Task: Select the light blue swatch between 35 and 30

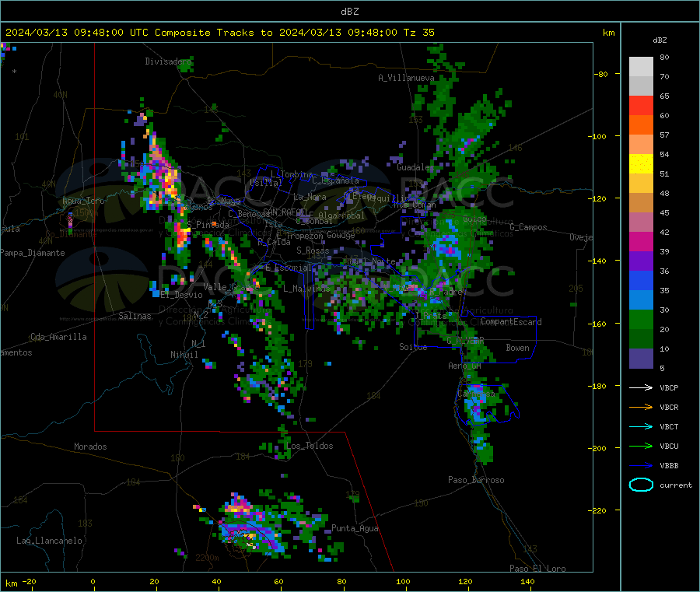Action: point(641,300)
